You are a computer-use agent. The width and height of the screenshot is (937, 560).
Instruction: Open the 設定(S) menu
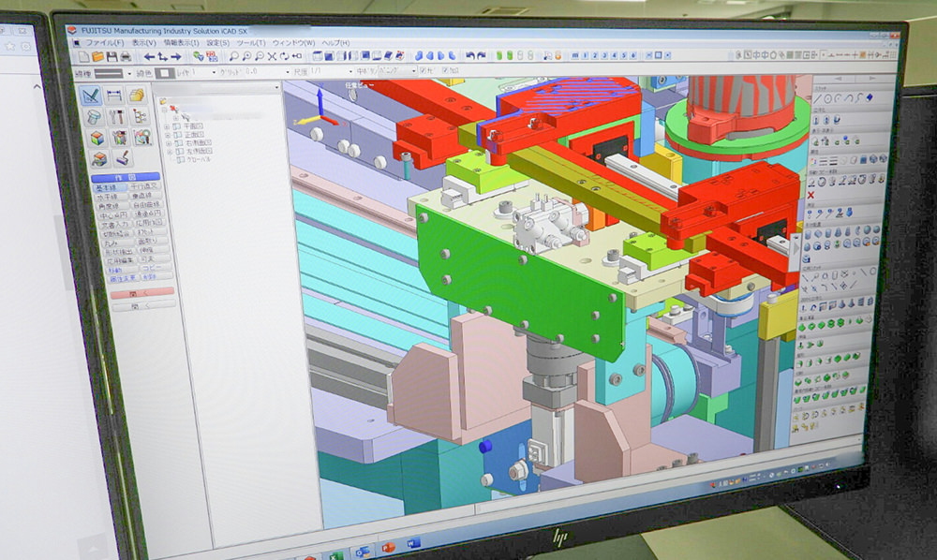click(218, 43)
